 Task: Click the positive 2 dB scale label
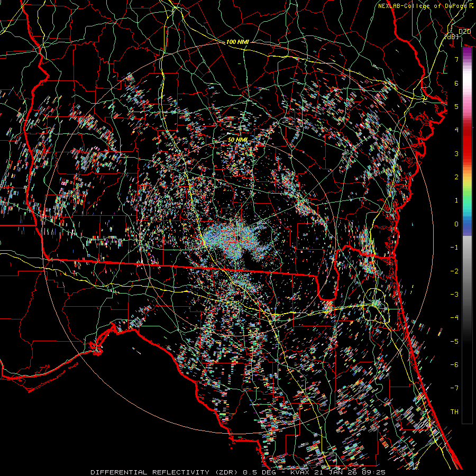(456, 177)
